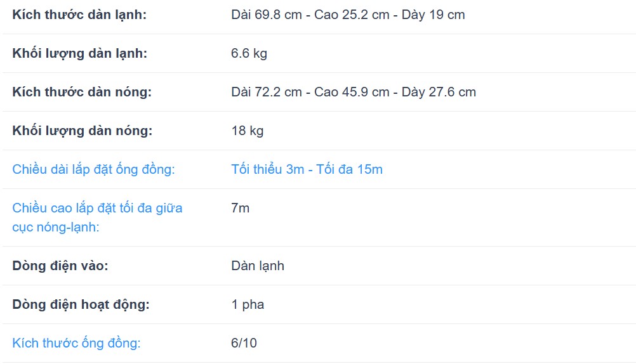Click the '7m' maximum height value

(240, 208)
